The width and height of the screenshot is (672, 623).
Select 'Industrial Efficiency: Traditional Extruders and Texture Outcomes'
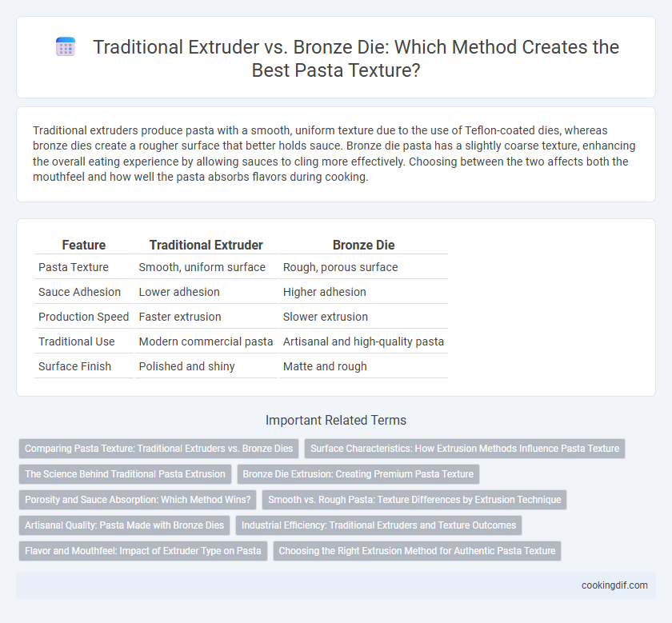tap(378, 525)
